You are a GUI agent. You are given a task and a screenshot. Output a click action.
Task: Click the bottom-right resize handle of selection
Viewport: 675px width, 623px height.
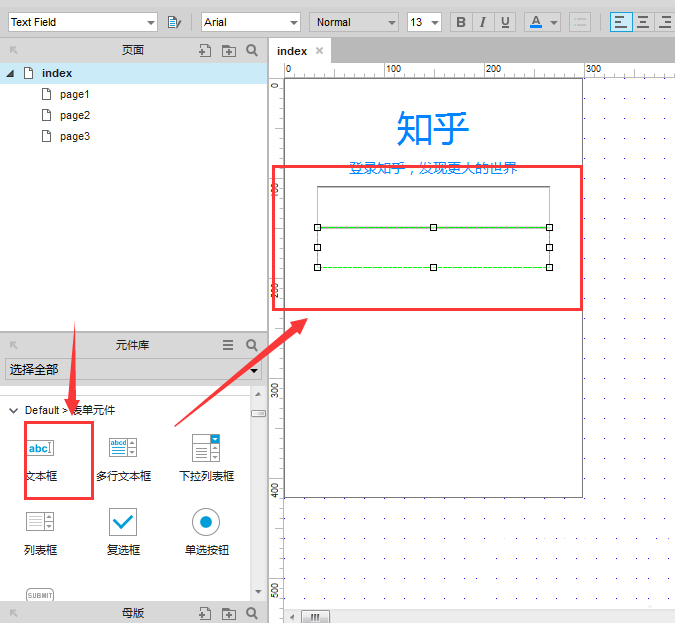click(549, 267)
